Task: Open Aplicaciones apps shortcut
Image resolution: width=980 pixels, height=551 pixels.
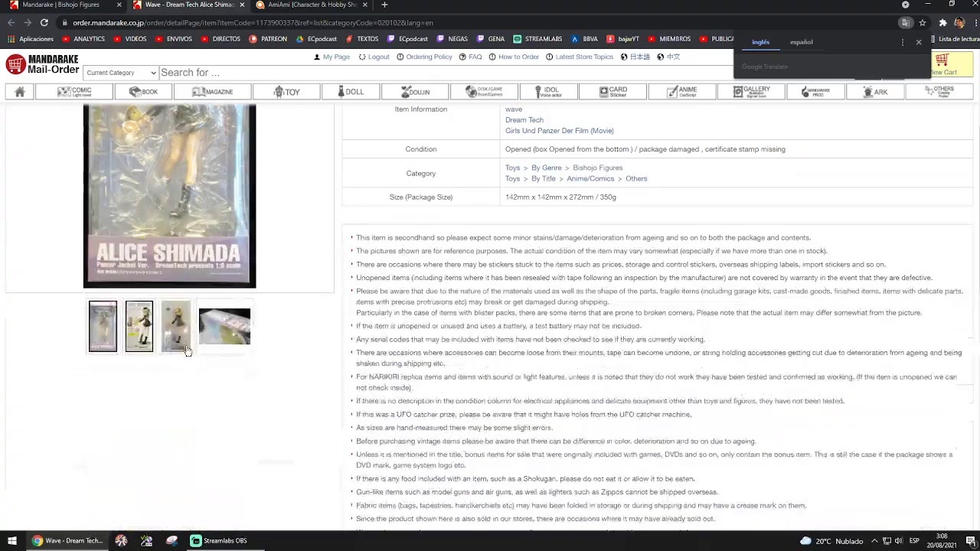Action: (31, 39)
